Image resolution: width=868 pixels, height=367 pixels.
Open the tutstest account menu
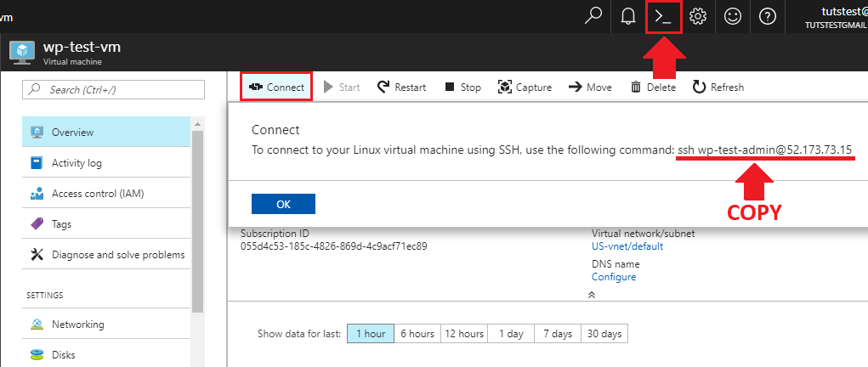tap(836, 17)
